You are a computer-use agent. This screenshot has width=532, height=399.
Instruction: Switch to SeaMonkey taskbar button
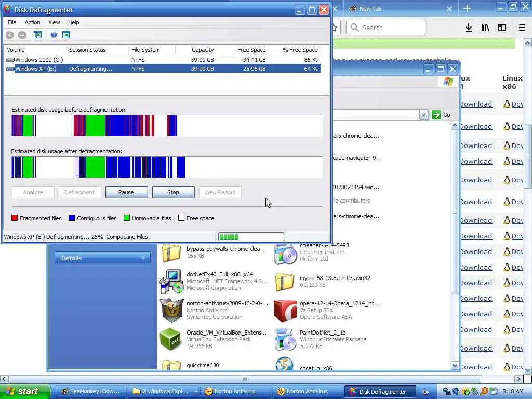click(x=90, y=391)
